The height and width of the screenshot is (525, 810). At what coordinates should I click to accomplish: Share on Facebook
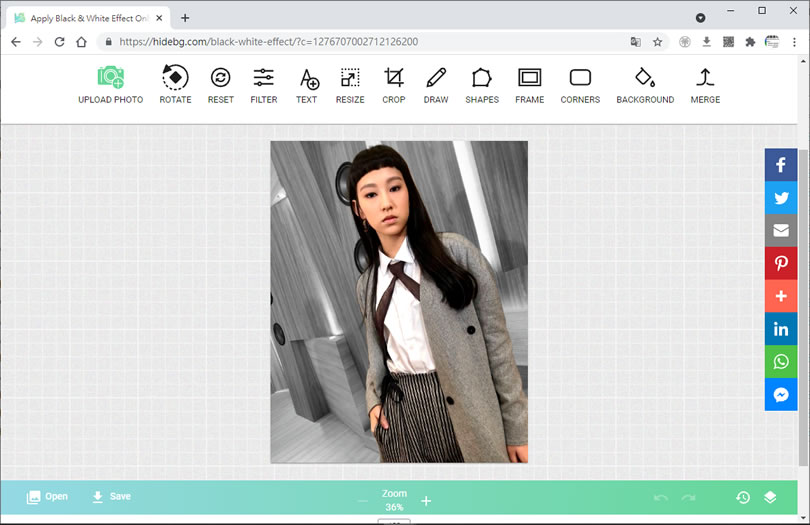[x=781, y=165]
